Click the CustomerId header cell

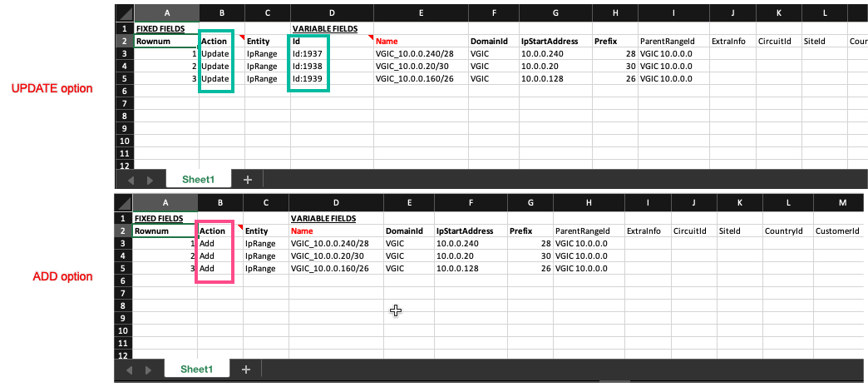pos(837,231)
